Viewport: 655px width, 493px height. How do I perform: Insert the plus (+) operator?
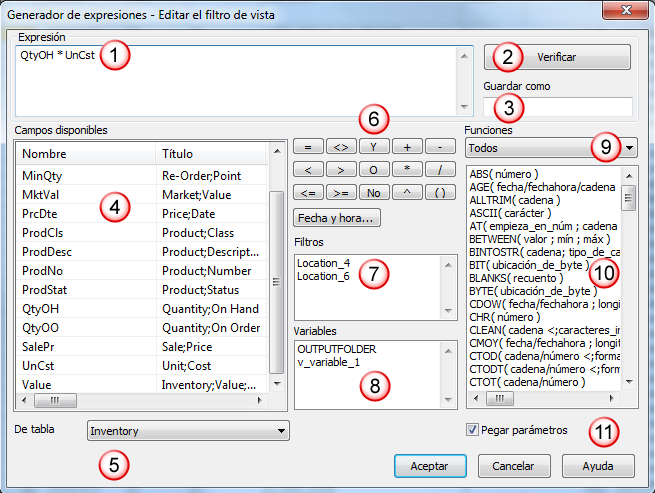[x=407, y=147]
